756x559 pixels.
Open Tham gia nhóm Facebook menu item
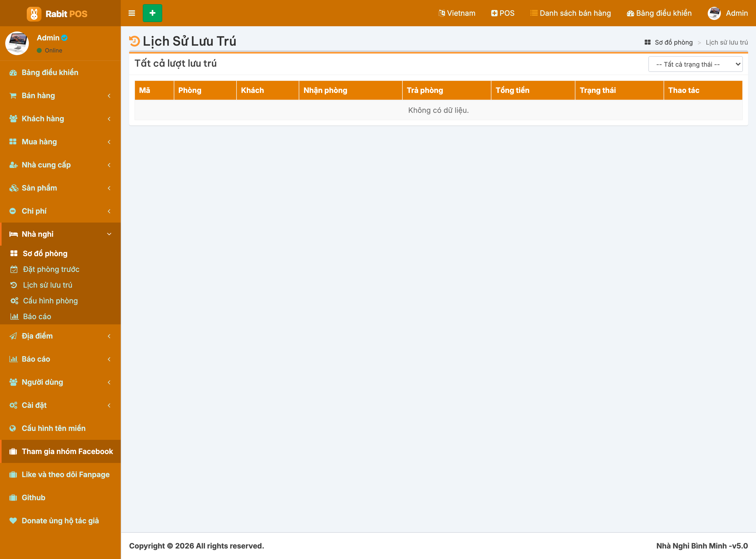point(60,451)
